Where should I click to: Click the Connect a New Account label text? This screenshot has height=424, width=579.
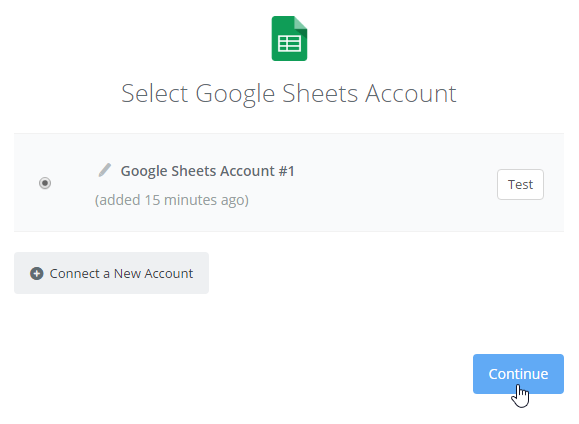[x=121, y=274]
